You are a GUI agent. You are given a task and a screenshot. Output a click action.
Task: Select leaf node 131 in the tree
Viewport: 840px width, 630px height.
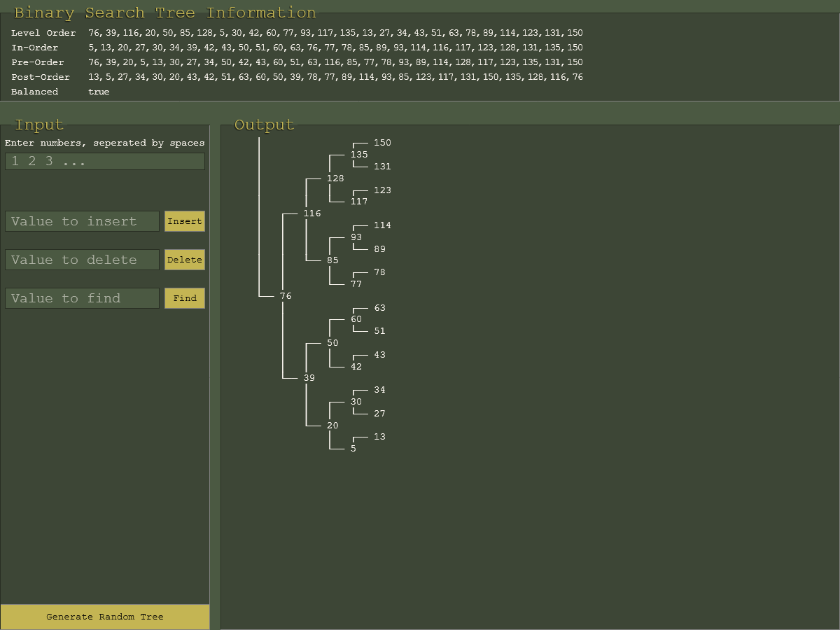click(x=382, y=167)
